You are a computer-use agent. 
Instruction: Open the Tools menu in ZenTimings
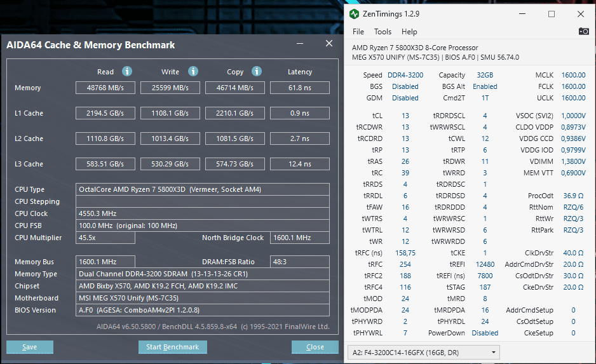tap(383, 32)
